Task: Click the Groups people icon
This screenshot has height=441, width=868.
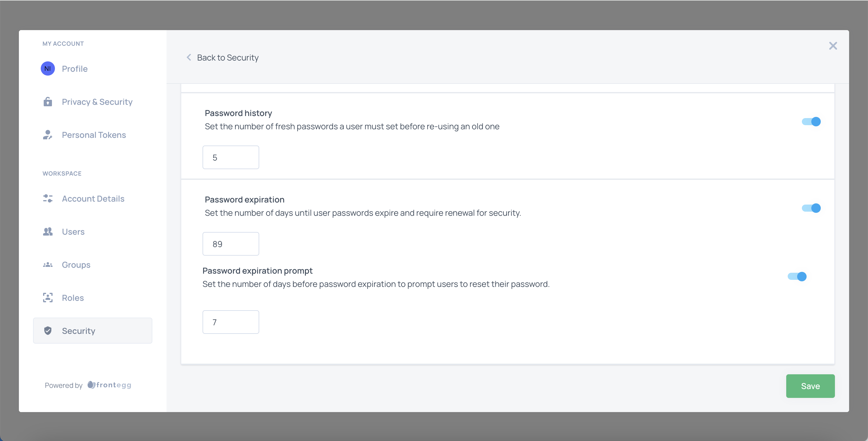Action: pyautogui.click(x=48, y=264)
